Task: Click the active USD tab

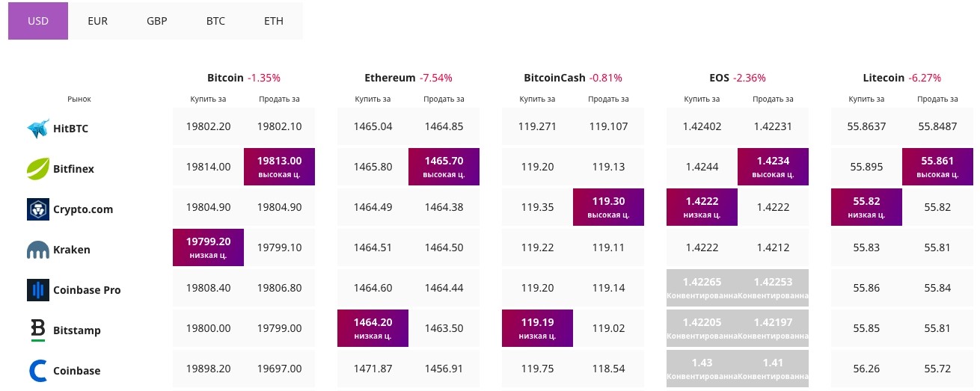Action: pos(38,21)
